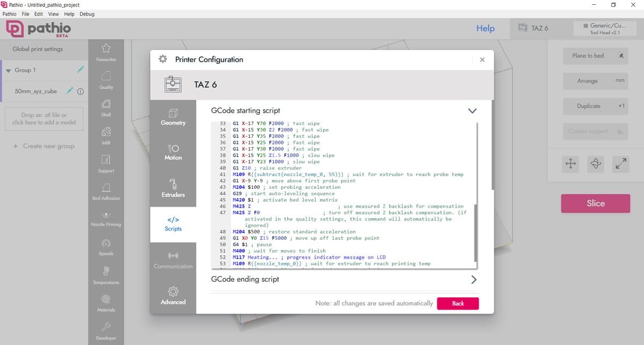
Task: Open the View menu
Action: [x=54, y=14]
